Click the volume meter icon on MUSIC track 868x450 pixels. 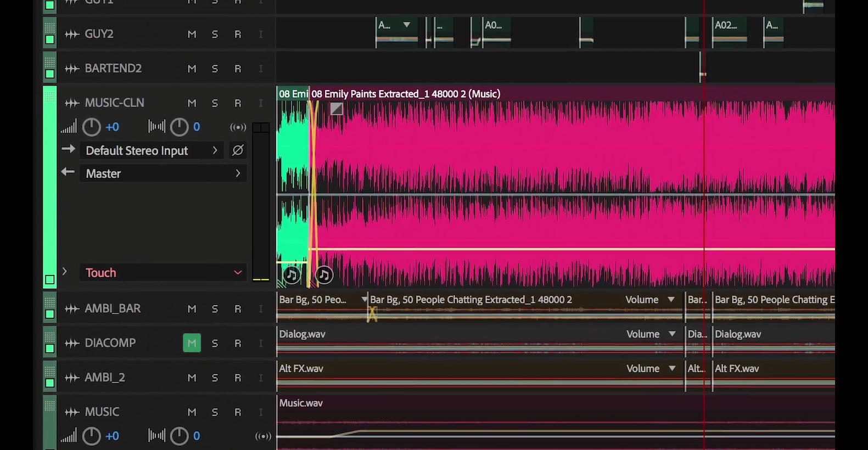click(69, 436)
